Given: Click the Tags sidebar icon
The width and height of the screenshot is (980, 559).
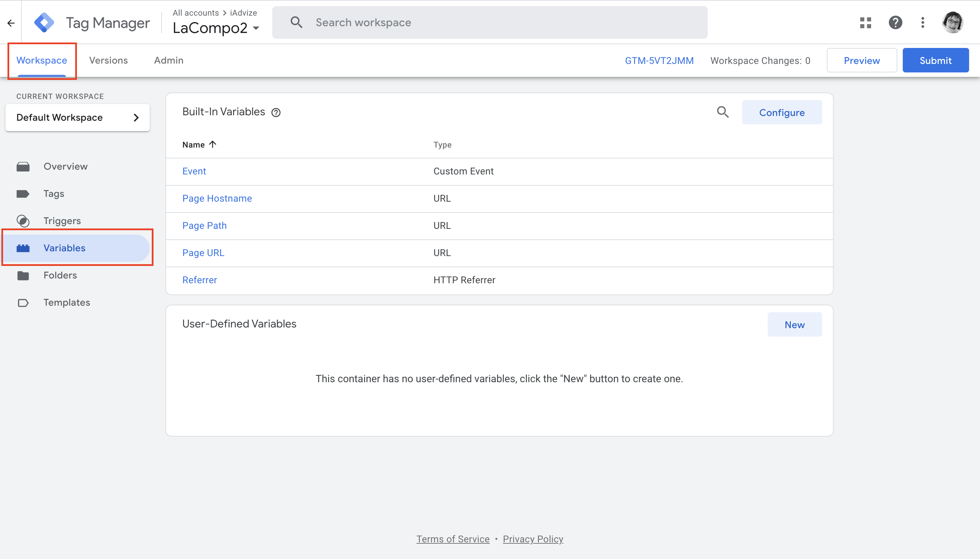Looking at the screenshot, I should [x=23, y=194].
